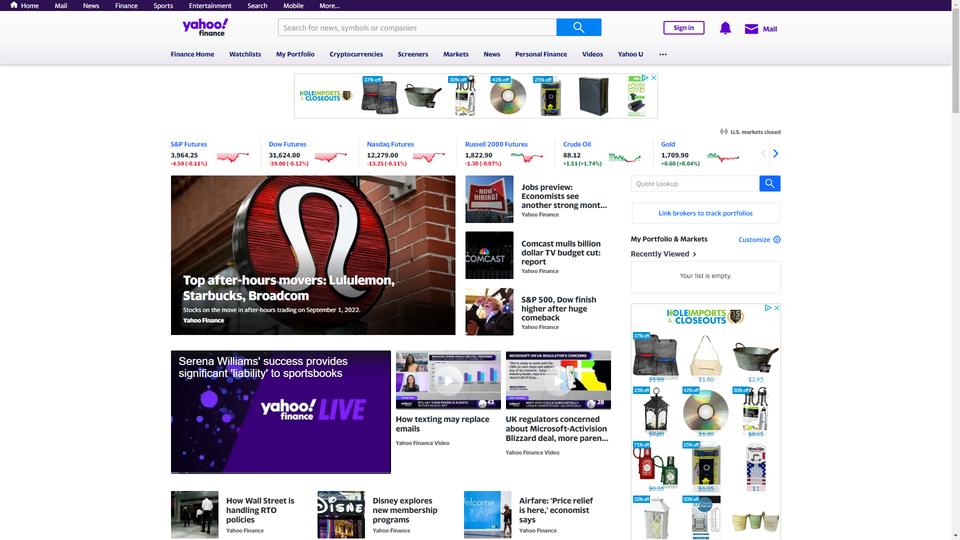Open Yahoo Finance Live Serena Williams video

[x=280, y=411]
